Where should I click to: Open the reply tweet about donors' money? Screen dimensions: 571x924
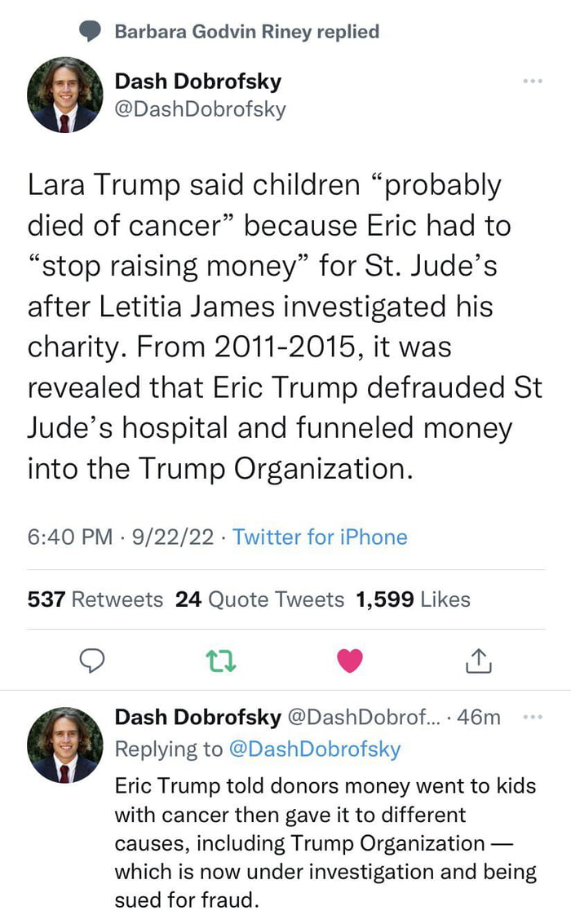[325, 842]
